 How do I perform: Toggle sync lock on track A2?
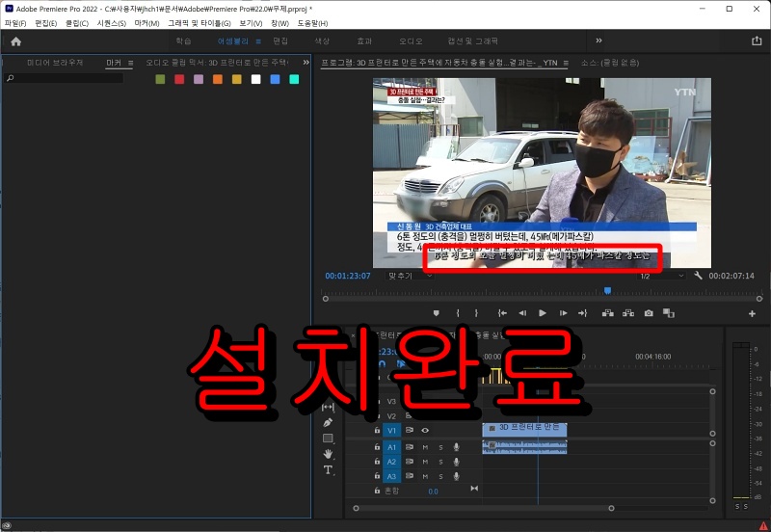click(x=409, y=462)
